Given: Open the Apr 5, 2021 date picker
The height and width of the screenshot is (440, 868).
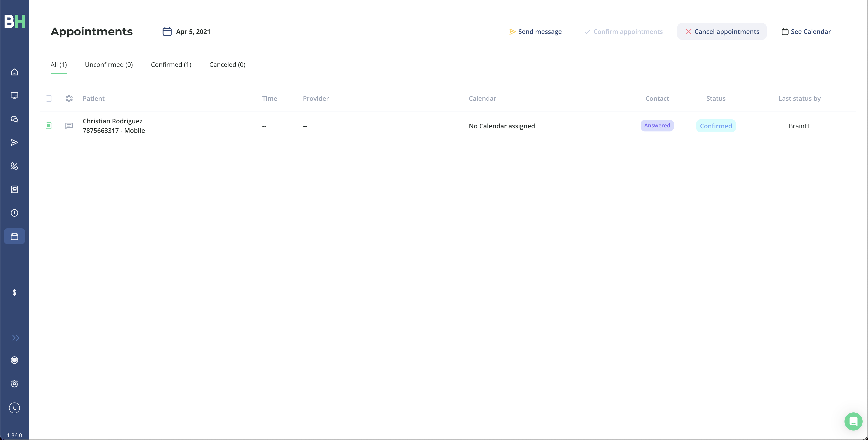Looking at the screenshot, I should click(x=186, y=32).
